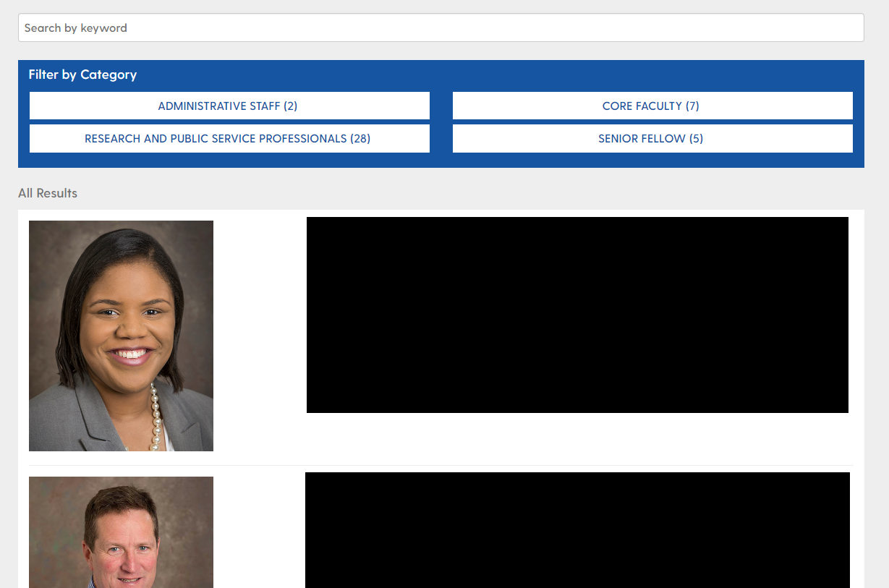Click the Search by keyword field
889x588 pixels.
[x=441, y=27]
